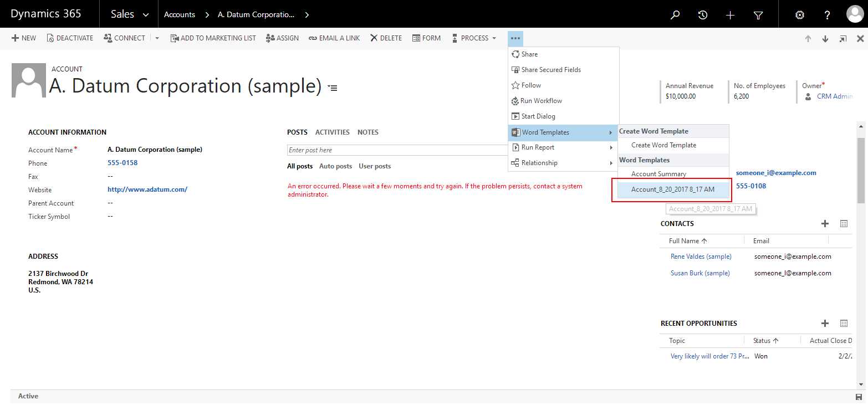Open record form selector beside account name
This screenshot has width=868, height=405.
[333, 88]
